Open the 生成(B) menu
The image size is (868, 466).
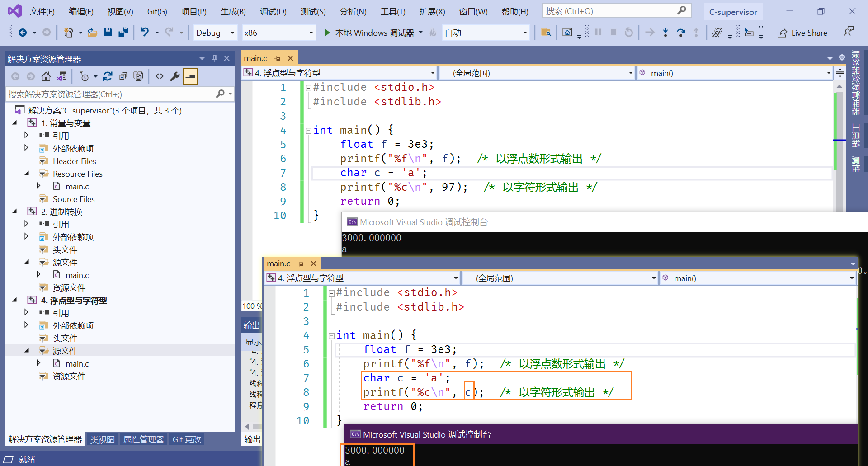[x=233, y=11]
